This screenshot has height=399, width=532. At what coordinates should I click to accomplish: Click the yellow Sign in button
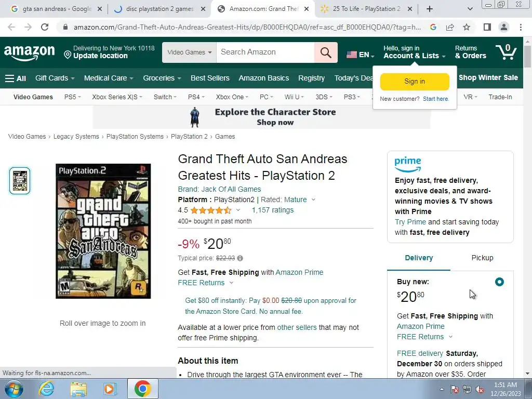415,82
